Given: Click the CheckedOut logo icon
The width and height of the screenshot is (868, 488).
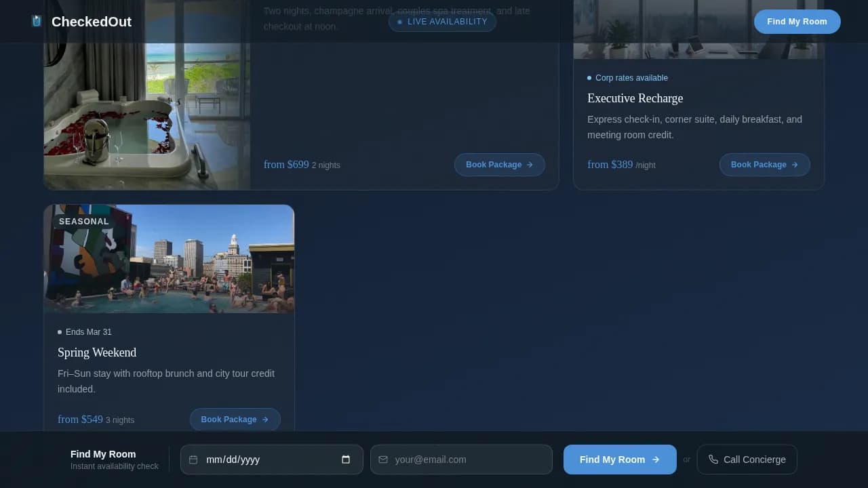Looking at the screenshot, I should click(x=37, y=22).
